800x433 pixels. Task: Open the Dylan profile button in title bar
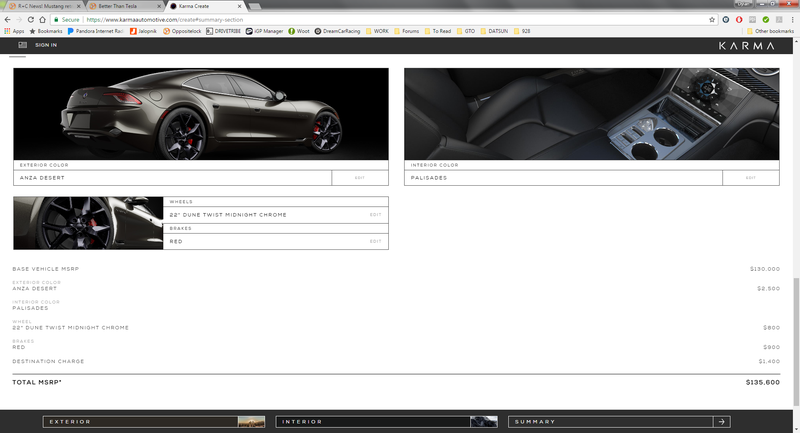coord(743,4)
